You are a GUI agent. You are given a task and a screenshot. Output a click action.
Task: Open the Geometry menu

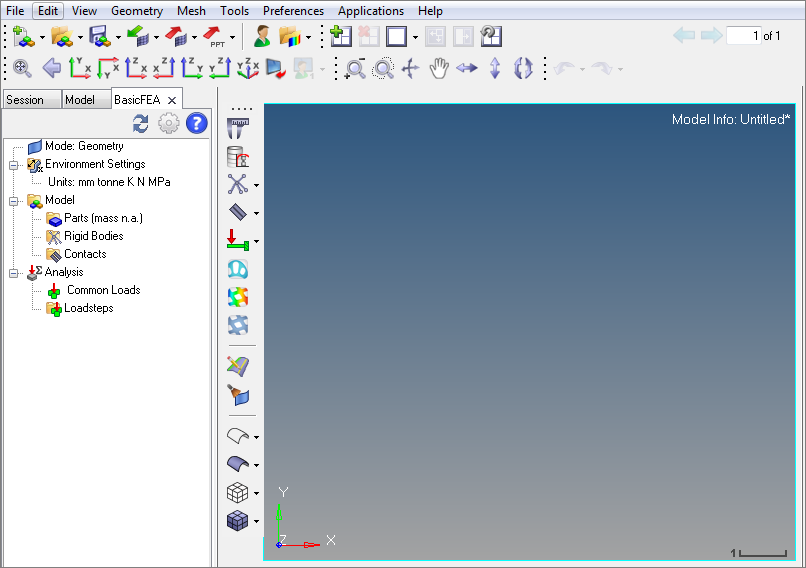pyautogui.click(x=137, y=11)
